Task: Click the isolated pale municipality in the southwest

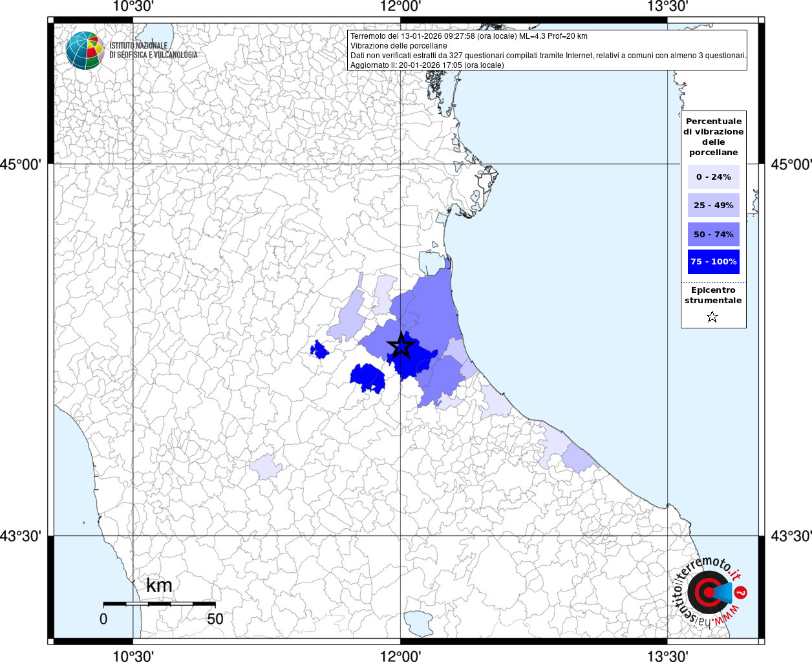Action: [x=266, y=465]
